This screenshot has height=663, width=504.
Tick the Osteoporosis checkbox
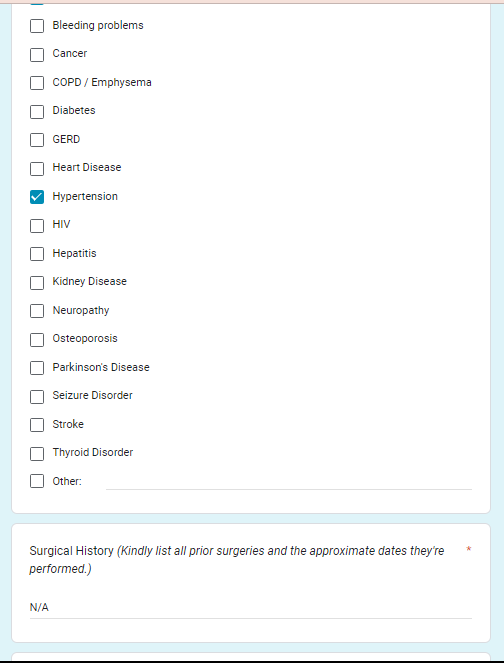(x=37, y=340)
